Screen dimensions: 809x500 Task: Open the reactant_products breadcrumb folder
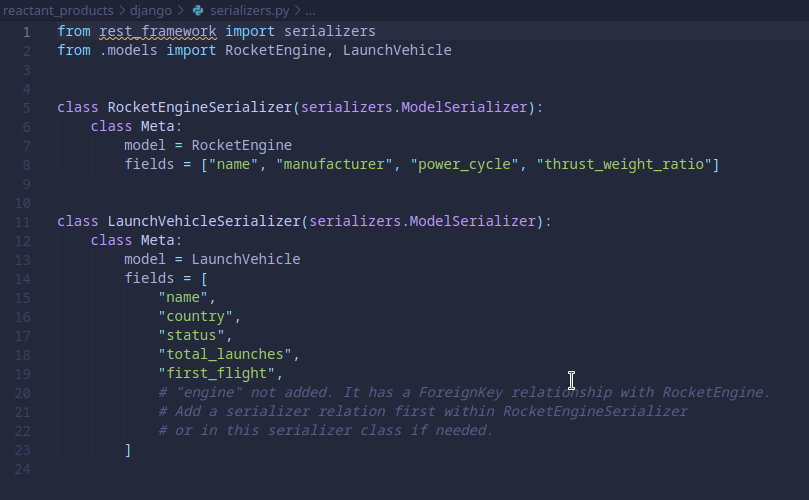point(57,10)
